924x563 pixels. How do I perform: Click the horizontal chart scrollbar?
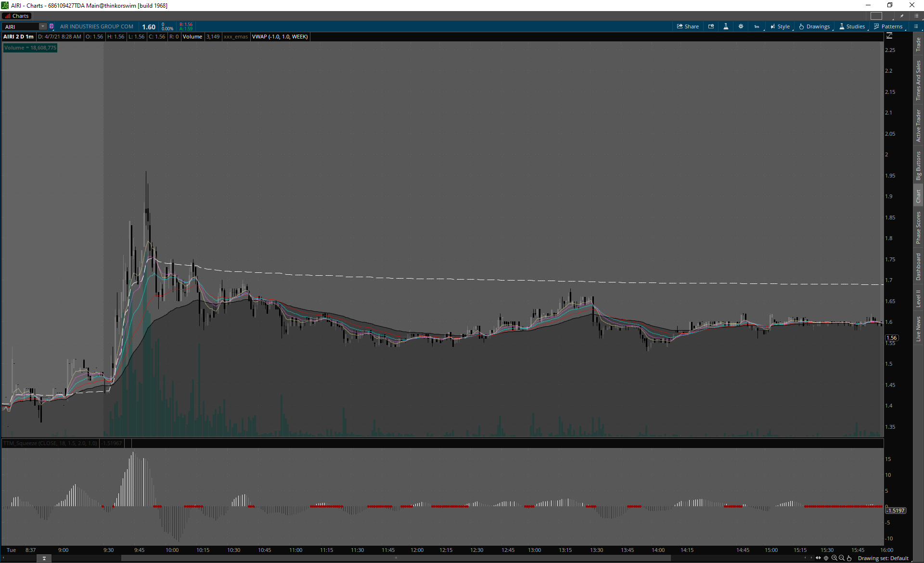coord(396,558)
